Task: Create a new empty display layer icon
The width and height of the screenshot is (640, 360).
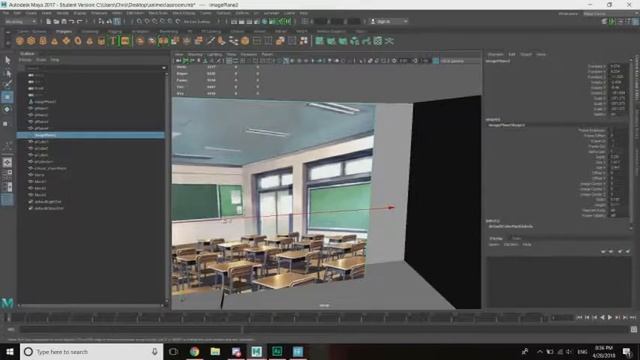Action: (x=620, y=251)
